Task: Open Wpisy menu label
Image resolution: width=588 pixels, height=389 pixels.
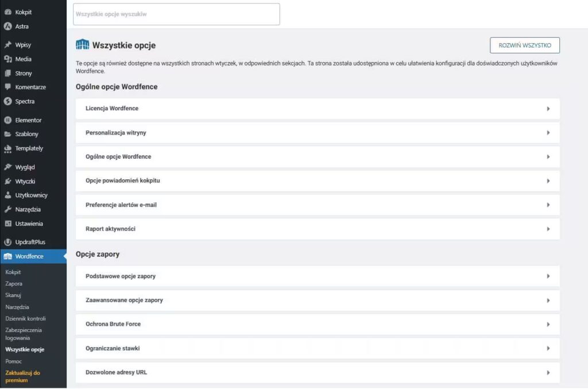Action: pyautogui.click(x=23, y=45)
